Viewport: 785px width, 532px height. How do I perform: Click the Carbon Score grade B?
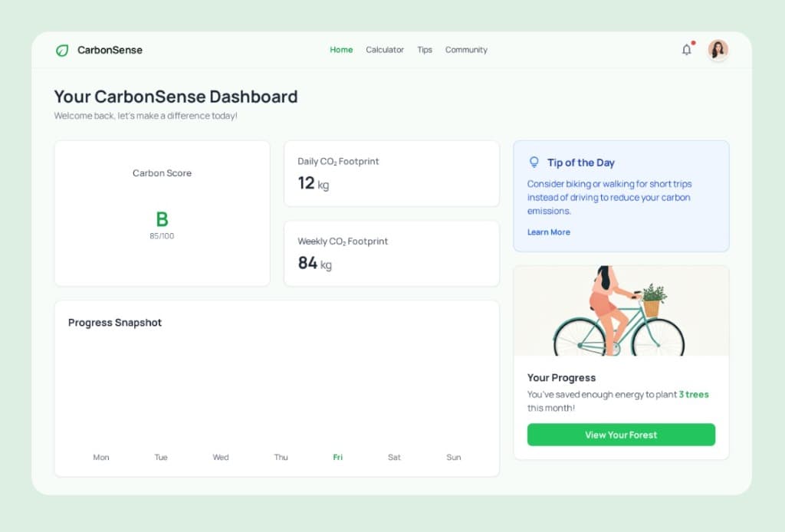pyautogui.click(x=162, y=219)
